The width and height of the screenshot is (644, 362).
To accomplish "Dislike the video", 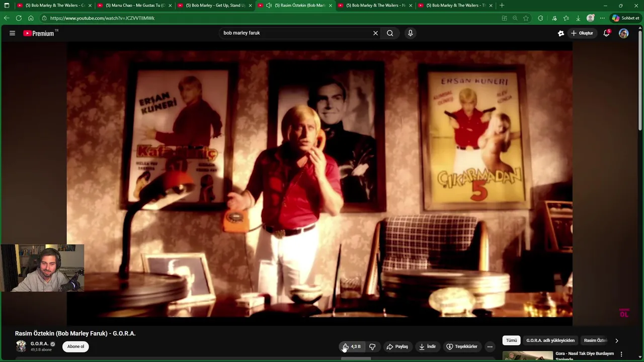I will point(372,346).
